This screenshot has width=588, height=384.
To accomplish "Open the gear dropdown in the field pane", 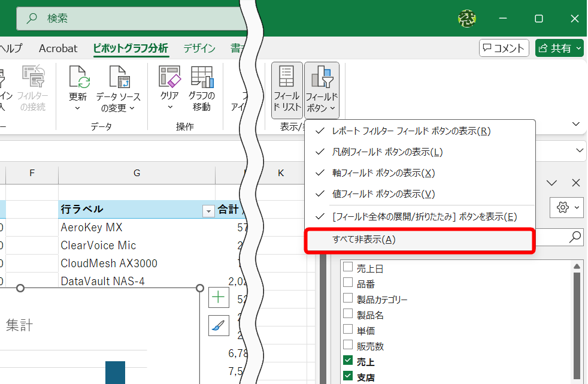I will click(x=566, y=207).
